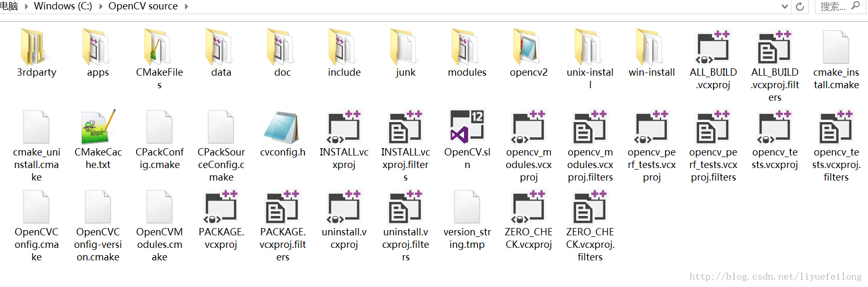Expand the arrow before 'Windows (C:)' breadcrumb

(26, 7)
